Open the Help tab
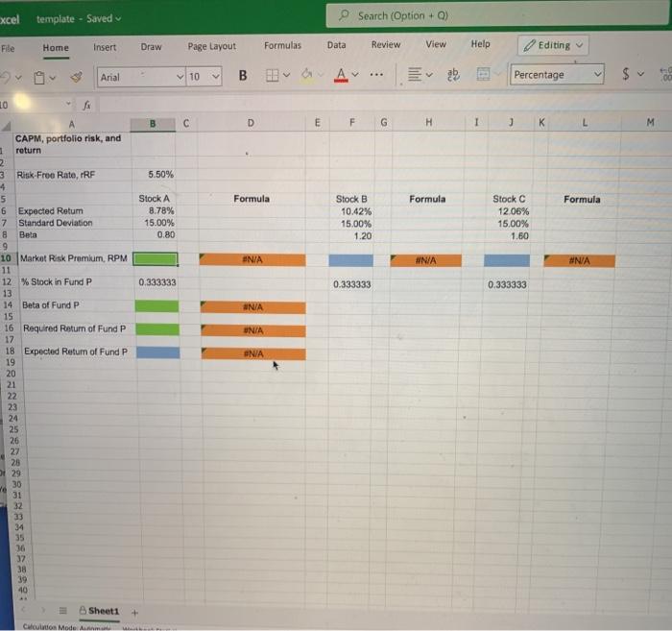Viewport: 672px width, 631px height. pyautogui.click(x=480, y=44)
